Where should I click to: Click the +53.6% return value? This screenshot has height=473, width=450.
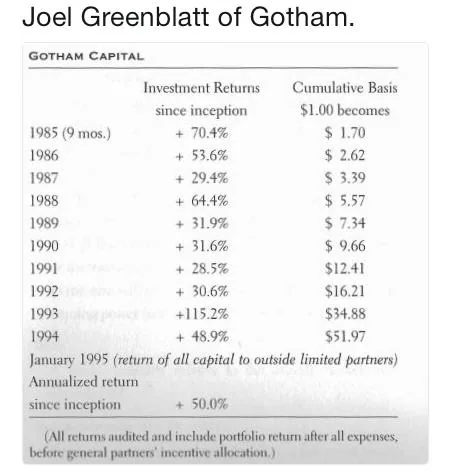point(202,156)
